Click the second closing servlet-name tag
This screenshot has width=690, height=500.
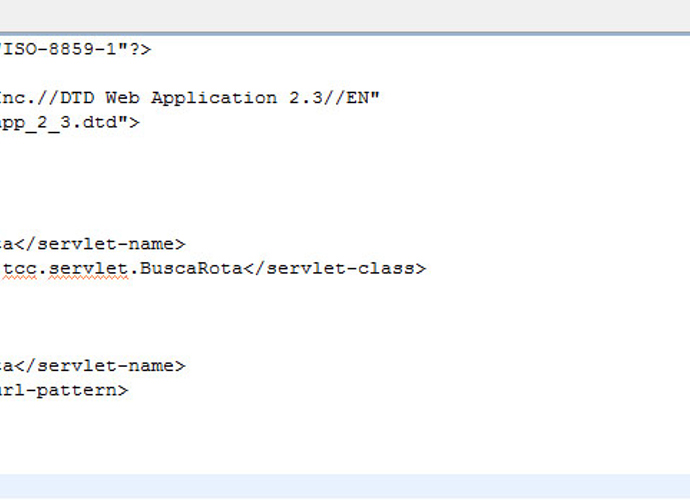coord(100,366)
